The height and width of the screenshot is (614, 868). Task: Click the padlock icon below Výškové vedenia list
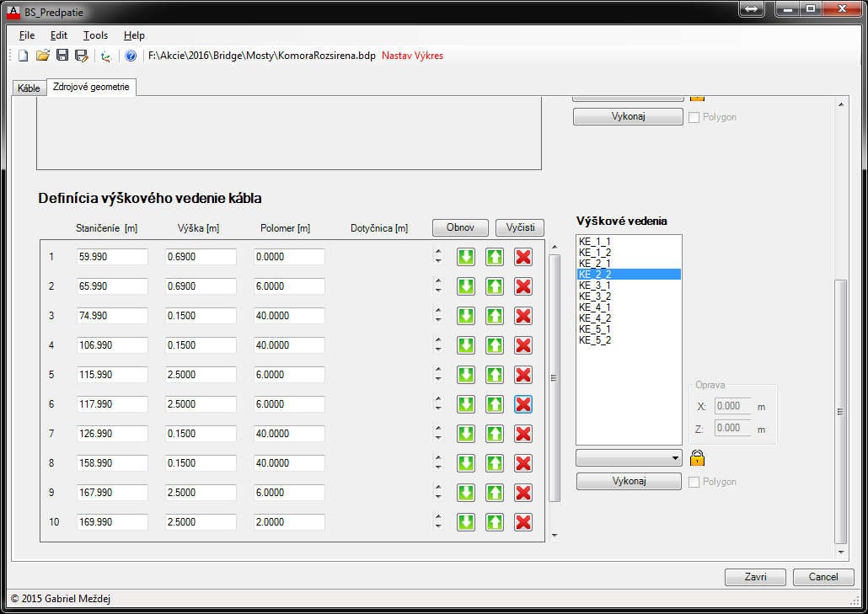[x=697, y=458]
